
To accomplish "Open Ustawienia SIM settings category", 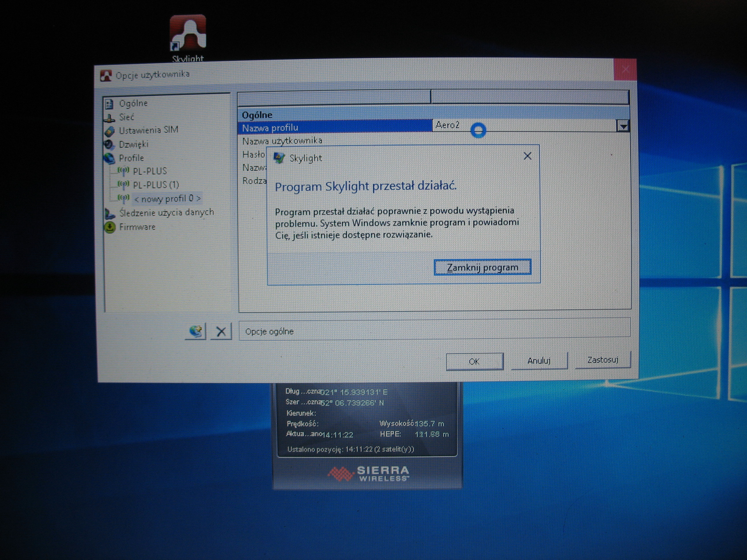I will tap(148, 130).
